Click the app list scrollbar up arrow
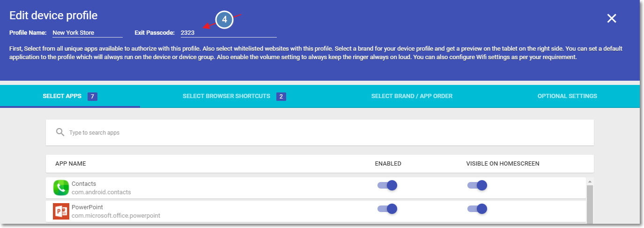Viewport: 644px width, 228px height. coord(590,182)
